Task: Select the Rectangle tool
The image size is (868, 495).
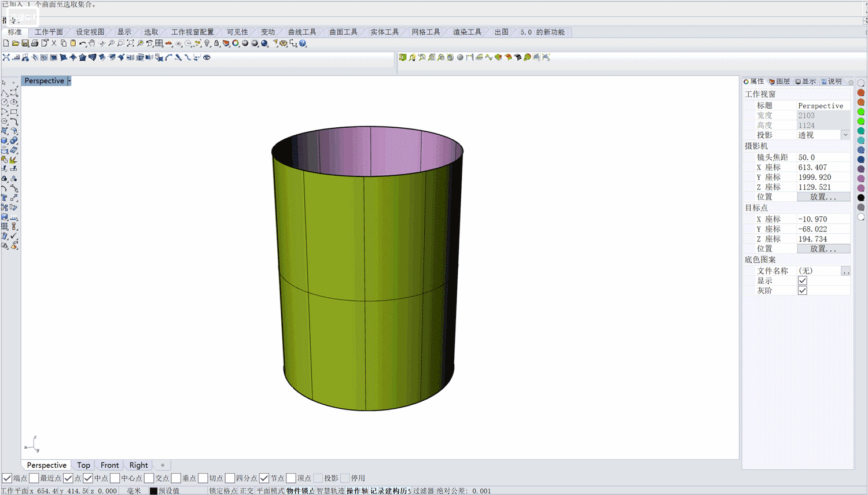Action: click(14, 112)
